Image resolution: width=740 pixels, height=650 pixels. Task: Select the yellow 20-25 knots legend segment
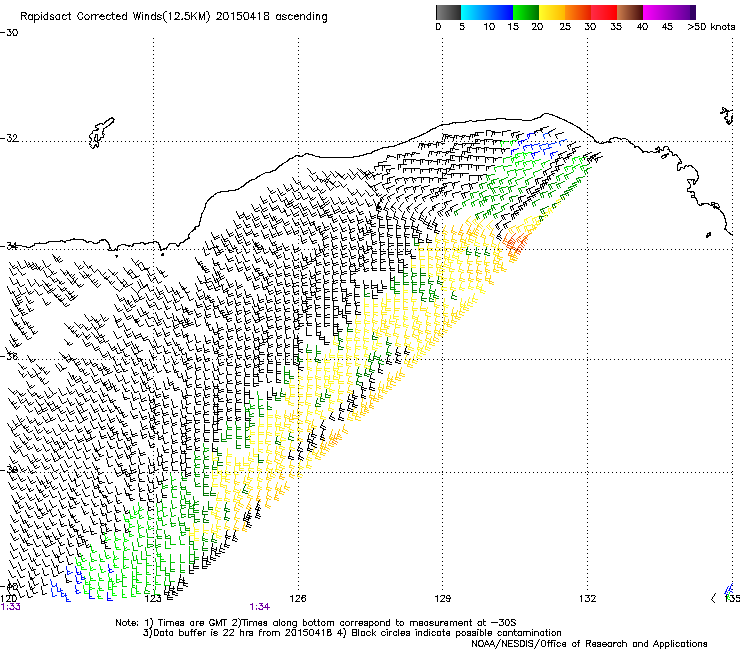[x=552, y=12]
